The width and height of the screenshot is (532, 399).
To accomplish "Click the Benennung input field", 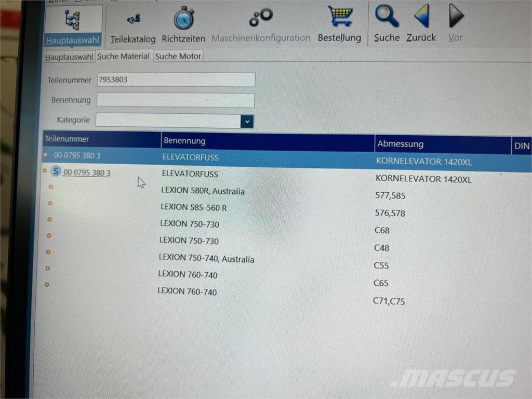I will 176,100.
